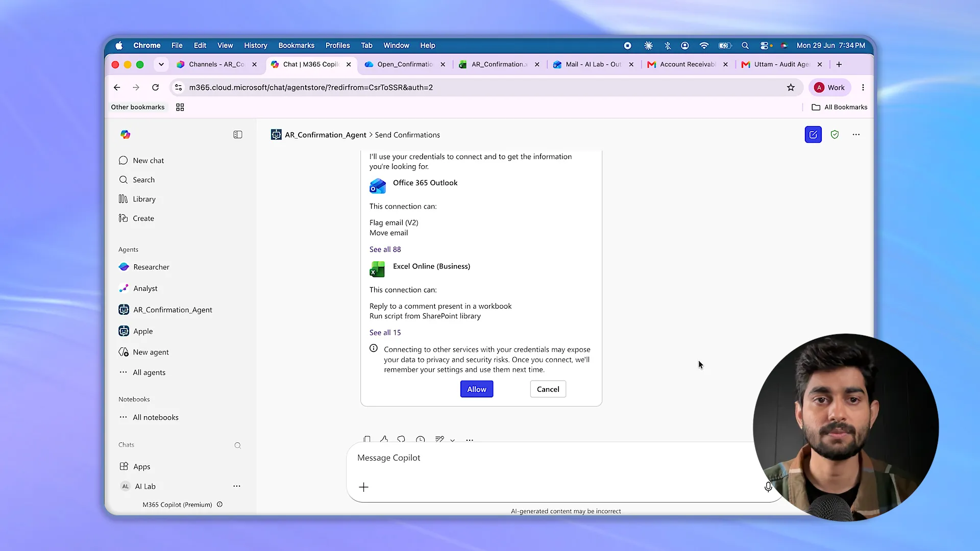
Task: Open a new browser tab
Action: click(839, 64)
